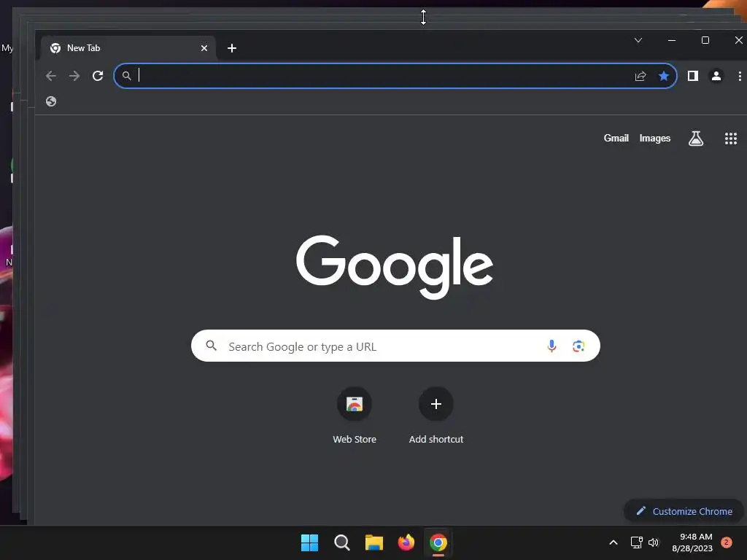Select the New Tab tab
This screenshot has height=560, width=747.
click(128, 48)
